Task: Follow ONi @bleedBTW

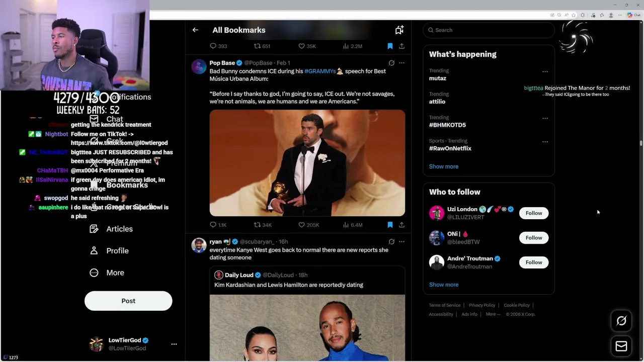Action: [x=534, y=238]
